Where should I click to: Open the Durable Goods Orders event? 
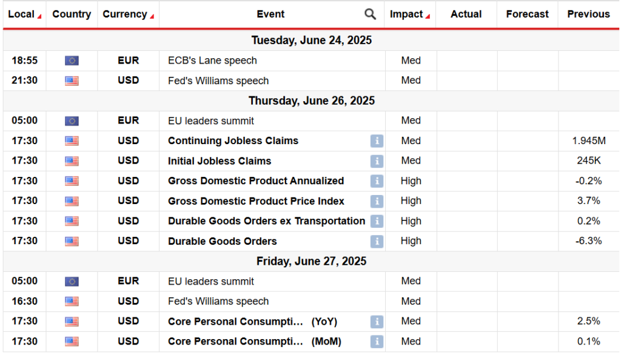tap(222, 241)
